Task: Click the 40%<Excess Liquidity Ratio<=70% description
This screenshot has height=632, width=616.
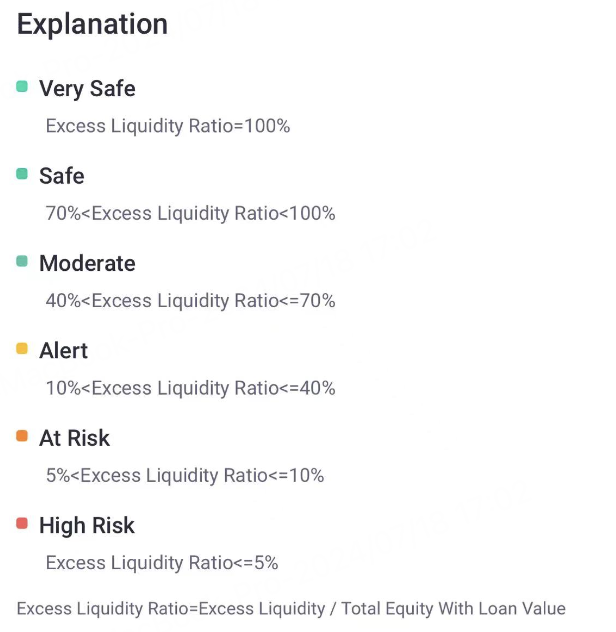Action: 191,300
